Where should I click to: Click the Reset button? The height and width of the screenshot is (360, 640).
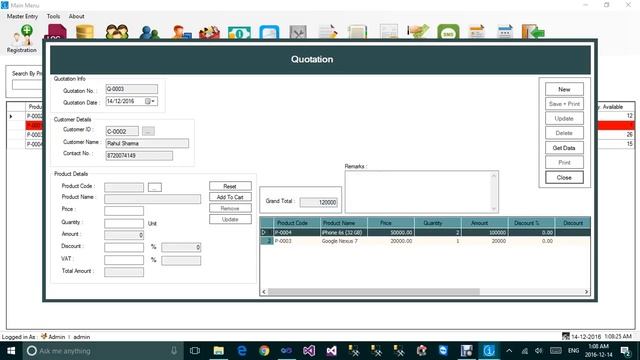tap(230, 186)
